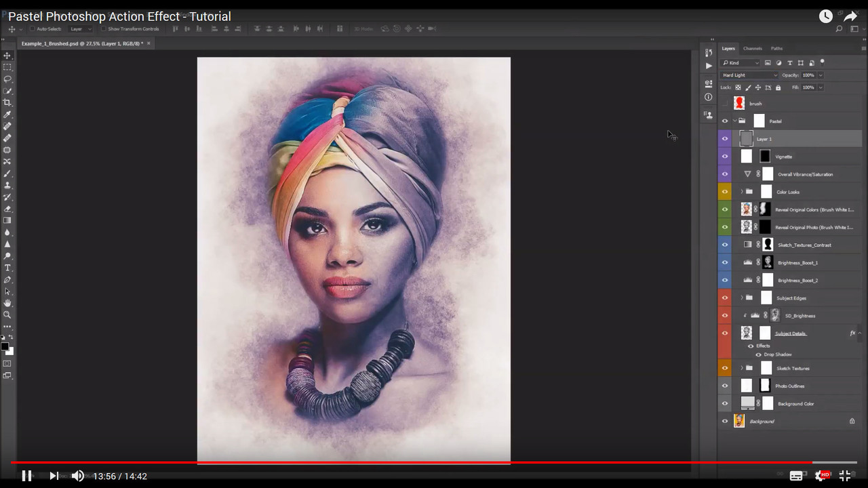This screenshot has height=488, width=868.
Task: Hide the Background layer
Action: tap(725, 421)
